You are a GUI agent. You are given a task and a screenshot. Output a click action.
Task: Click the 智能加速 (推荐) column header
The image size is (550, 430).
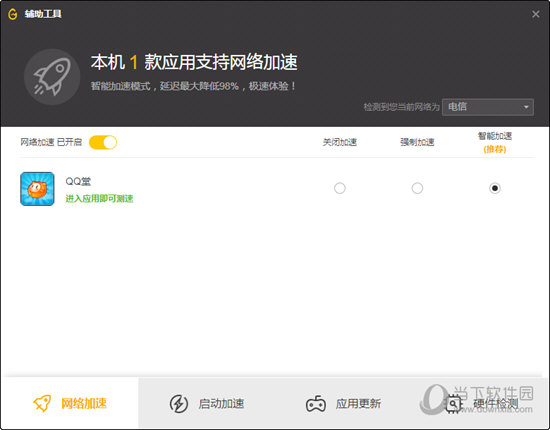click(x=495, y=142)
